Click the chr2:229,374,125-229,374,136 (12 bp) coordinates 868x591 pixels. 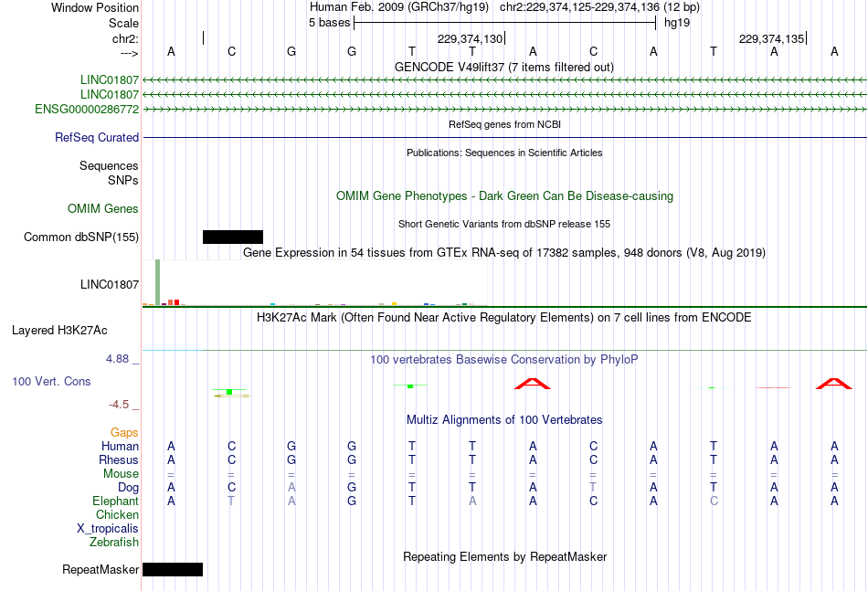599,7
